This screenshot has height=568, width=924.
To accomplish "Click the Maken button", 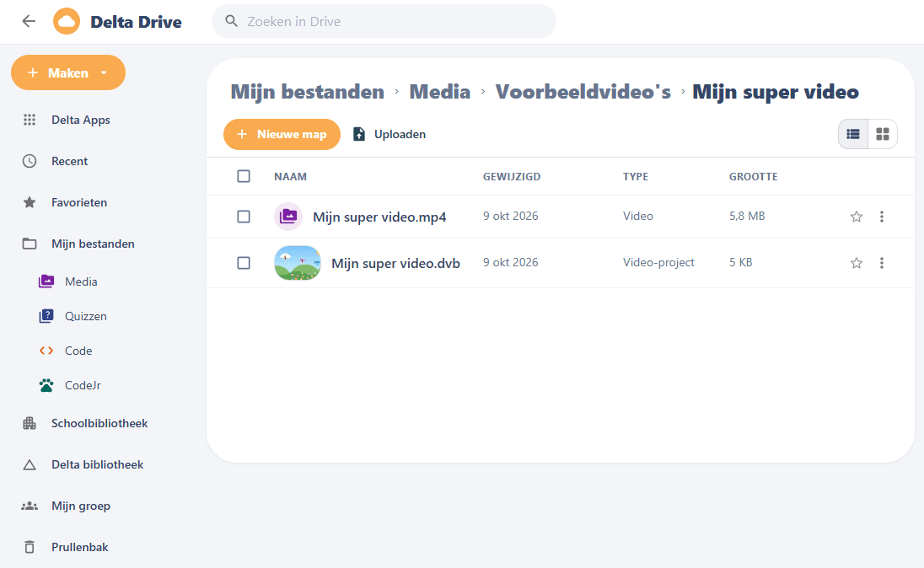I will click(x=68, y=72).
